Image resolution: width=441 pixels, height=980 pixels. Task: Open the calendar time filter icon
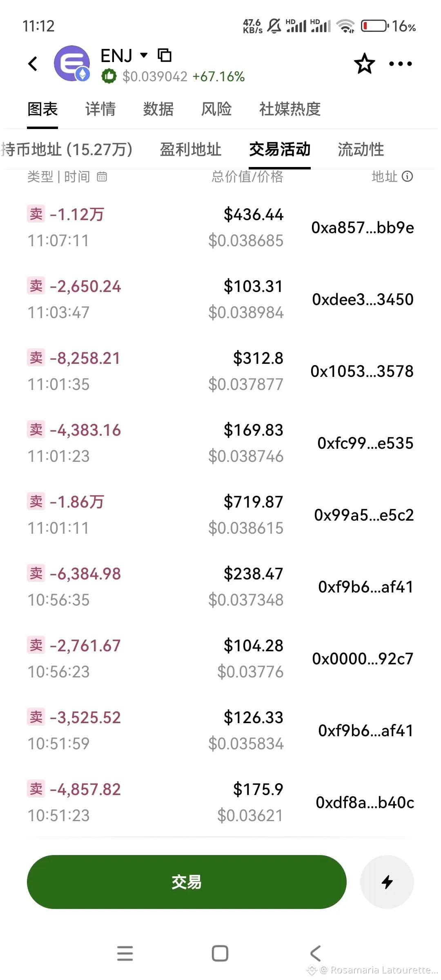102,177
